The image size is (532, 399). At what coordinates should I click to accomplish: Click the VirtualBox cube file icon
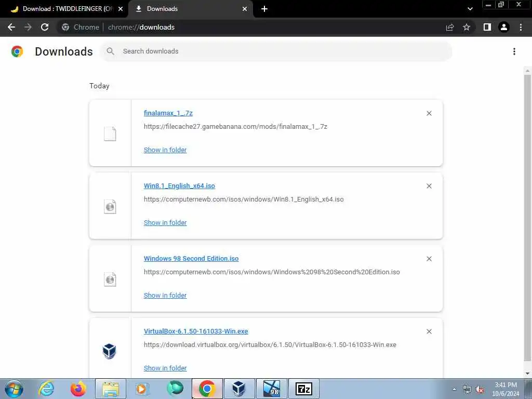tap(110, 351)
